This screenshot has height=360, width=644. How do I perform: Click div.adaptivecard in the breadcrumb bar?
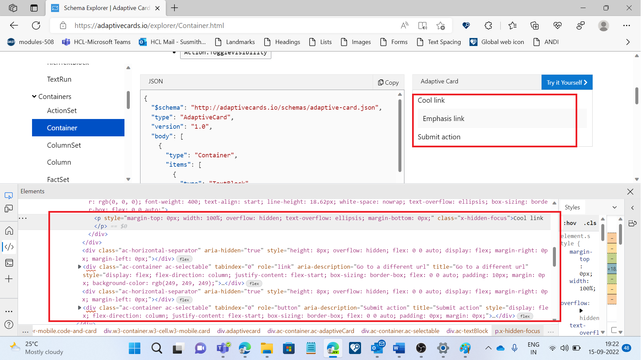click(239, 331)
